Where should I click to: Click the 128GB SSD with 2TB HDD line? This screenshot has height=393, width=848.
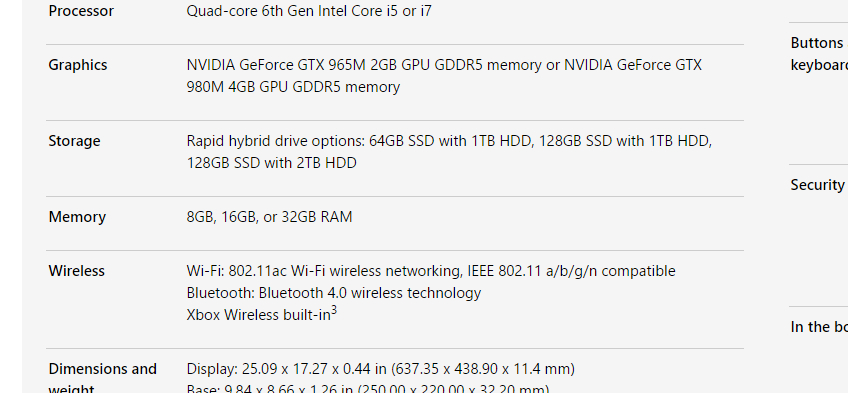[271, 163]
